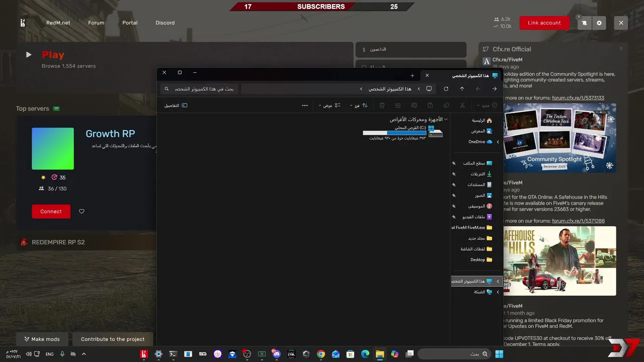Open RedM settings gear icon

[x=599, y=23]
